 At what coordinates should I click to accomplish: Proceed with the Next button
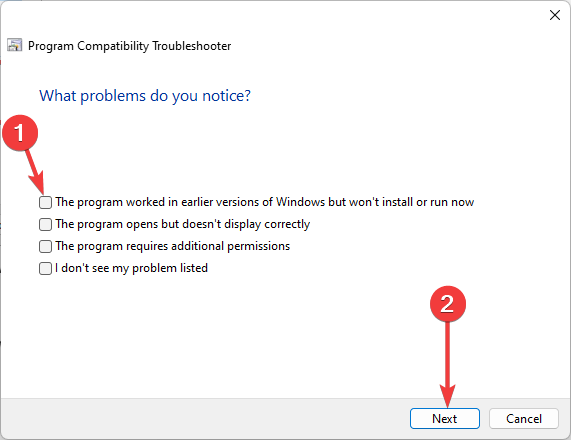[x=445, y=419]
